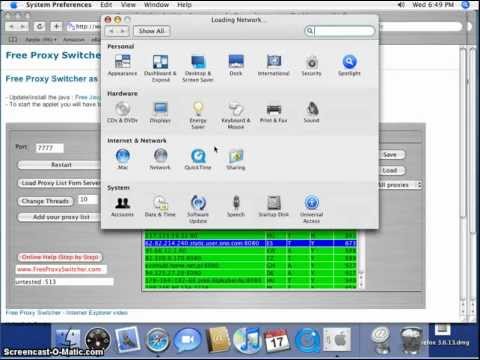This screenshot has width=480, height=360.
Task: Open the Sharing preference pane
Action: pyautogui.click(x=236, y=160)
